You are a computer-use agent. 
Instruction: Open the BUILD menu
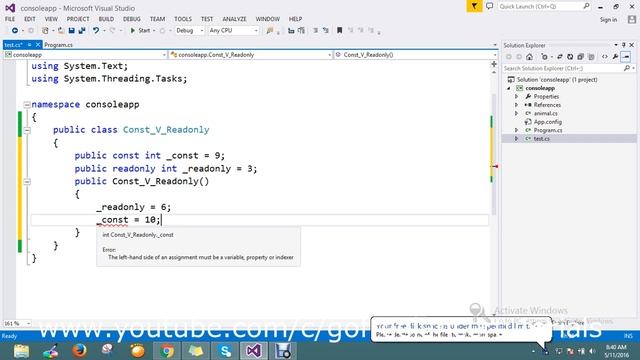(x=106, y=19)
